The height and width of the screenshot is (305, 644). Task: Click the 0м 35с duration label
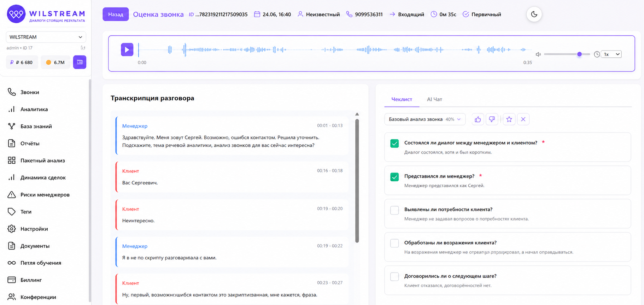(448, 14)
